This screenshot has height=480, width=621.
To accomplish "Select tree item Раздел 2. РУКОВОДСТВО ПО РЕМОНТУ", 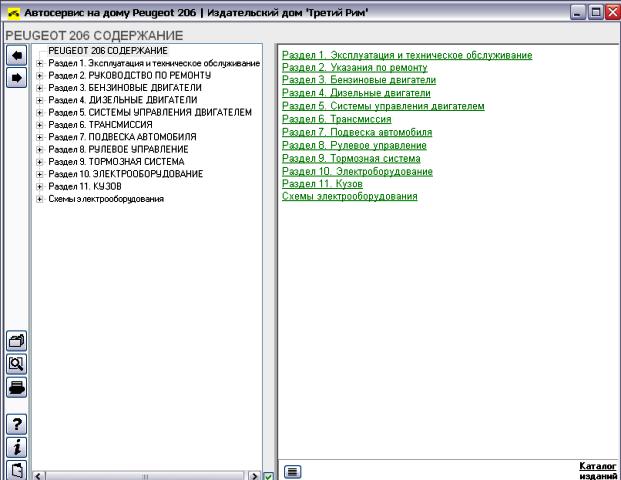I will pos(130,76).
